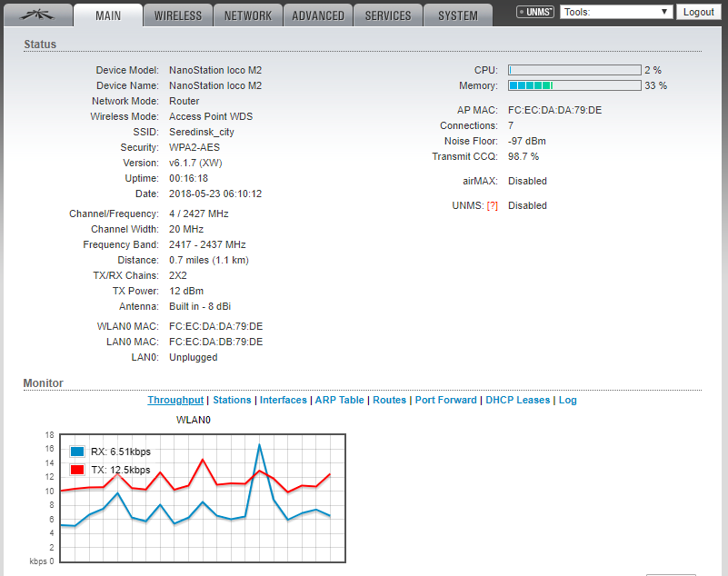Select frequency band 2417 - 2437 MHz

(x=207, y=244)
